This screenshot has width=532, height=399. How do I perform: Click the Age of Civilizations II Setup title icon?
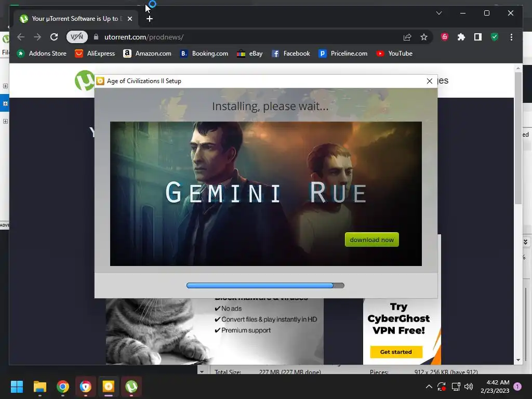coord(100,81)
